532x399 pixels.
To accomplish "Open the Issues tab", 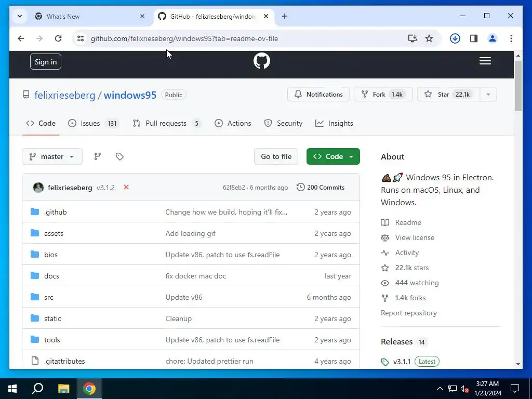I will tap(93, 123).
